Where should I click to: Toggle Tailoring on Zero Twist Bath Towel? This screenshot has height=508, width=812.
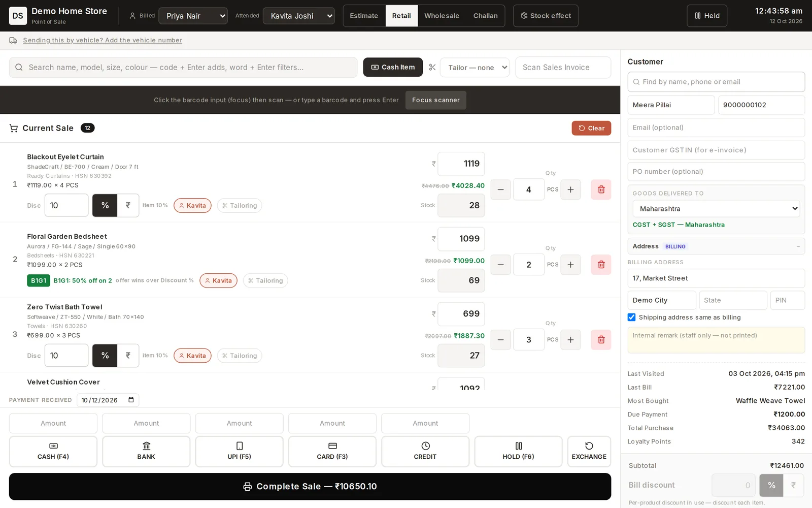[x=240, y=356]
